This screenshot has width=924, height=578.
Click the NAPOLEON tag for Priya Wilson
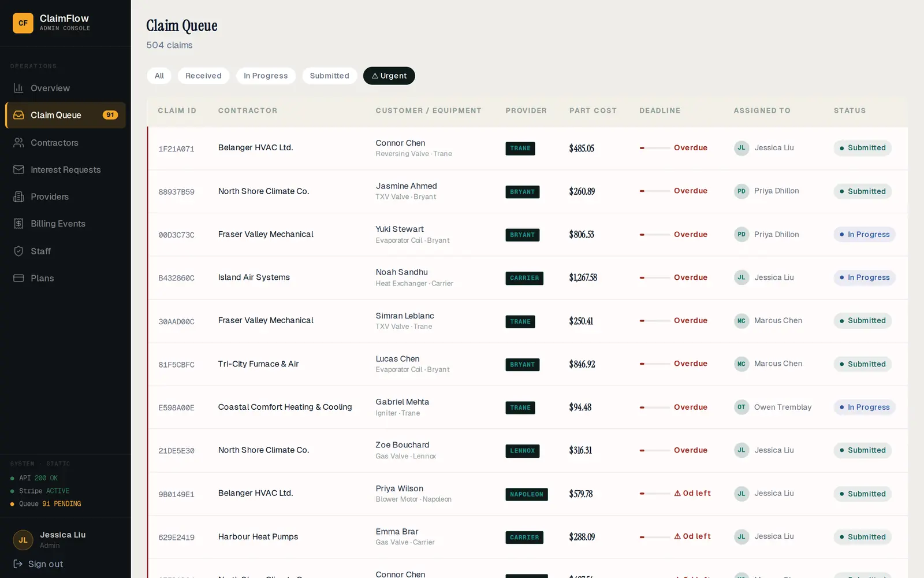(x=527, y=494)
